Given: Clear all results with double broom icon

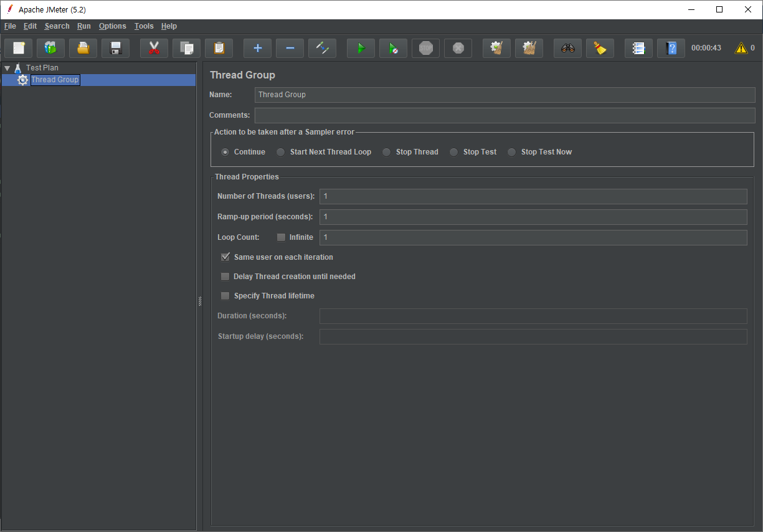Looking at the screenshot, I should click(529, 48).
